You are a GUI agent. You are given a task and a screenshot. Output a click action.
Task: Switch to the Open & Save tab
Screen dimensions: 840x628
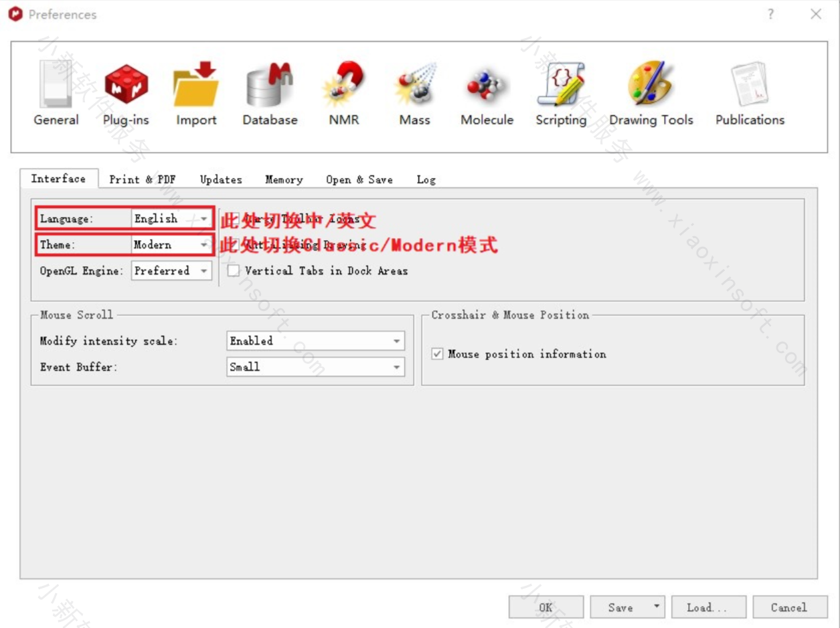[x=359, y=179]
